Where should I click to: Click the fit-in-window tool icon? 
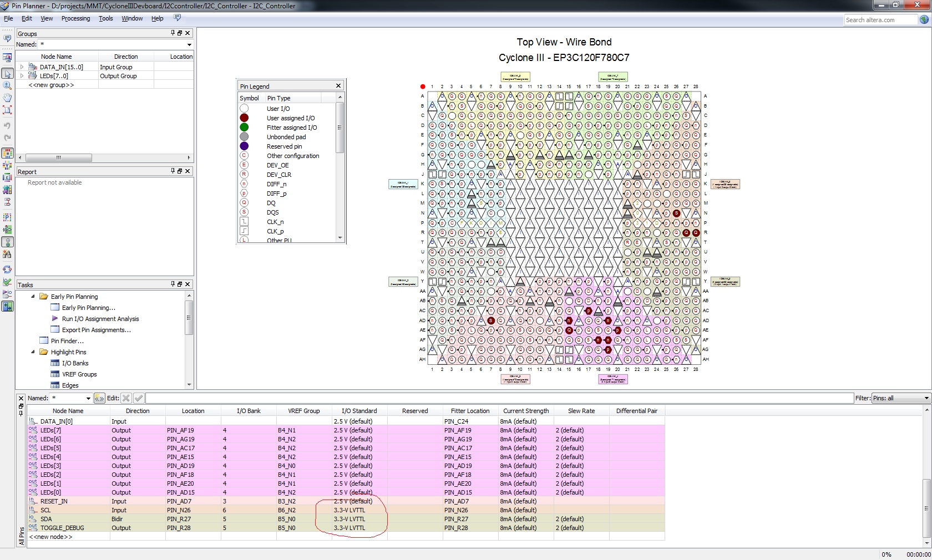pos(7,110)
